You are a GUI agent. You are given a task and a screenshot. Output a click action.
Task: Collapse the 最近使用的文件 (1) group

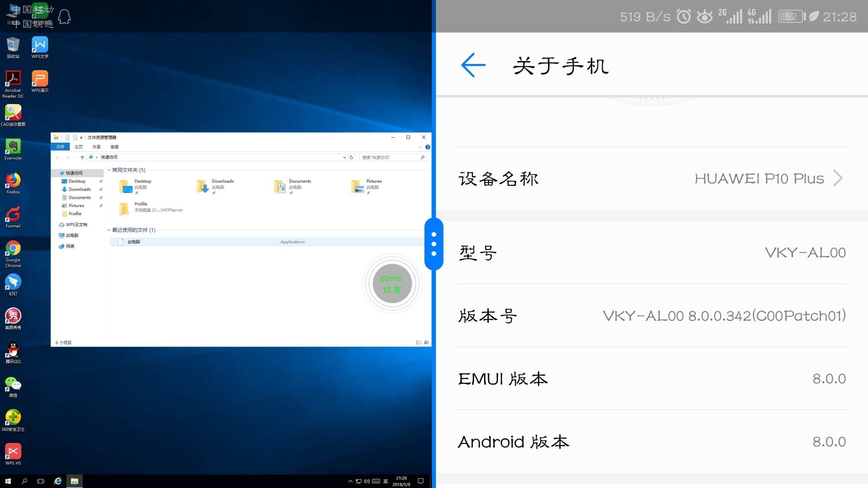[109, 230]
